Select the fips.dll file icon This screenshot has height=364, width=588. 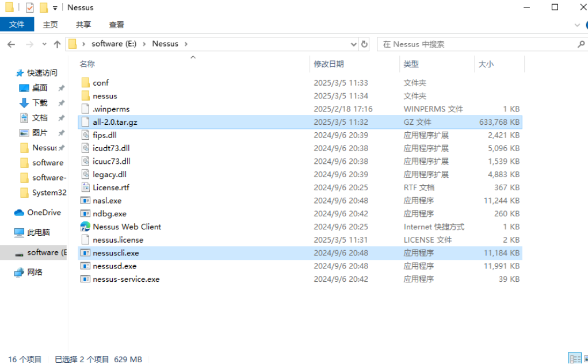tap(86, 135)
